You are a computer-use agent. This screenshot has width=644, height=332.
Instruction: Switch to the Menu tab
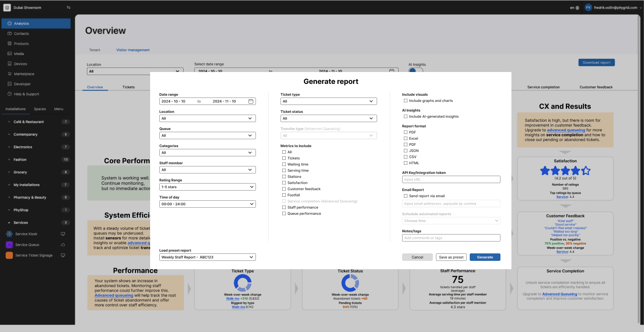tap(58, 109)
